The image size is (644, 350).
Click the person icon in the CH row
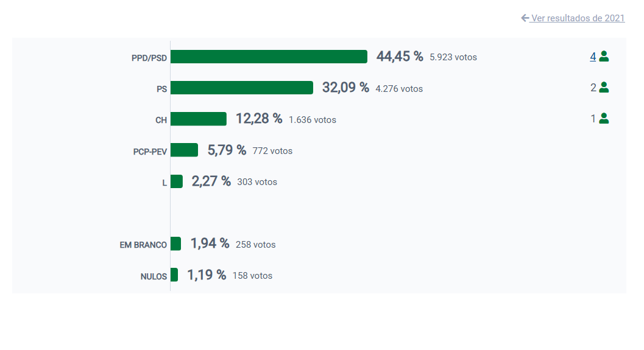click(x=604, y=119)
